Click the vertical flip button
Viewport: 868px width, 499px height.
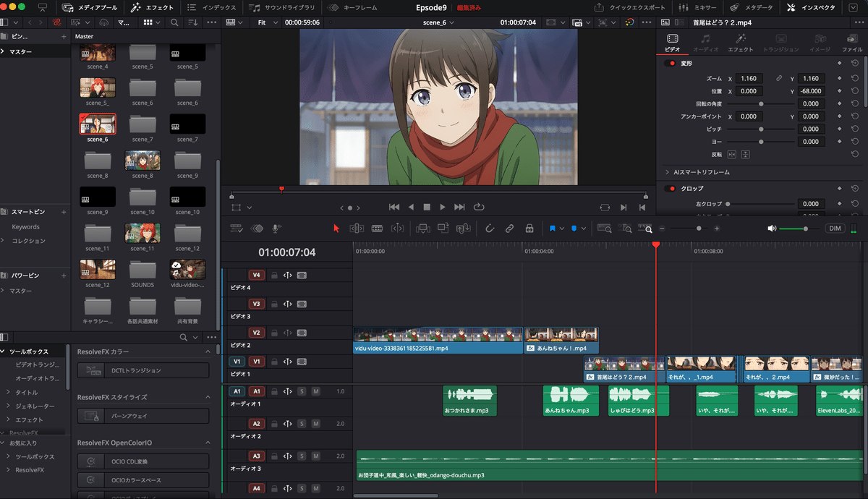pos(745,154)
